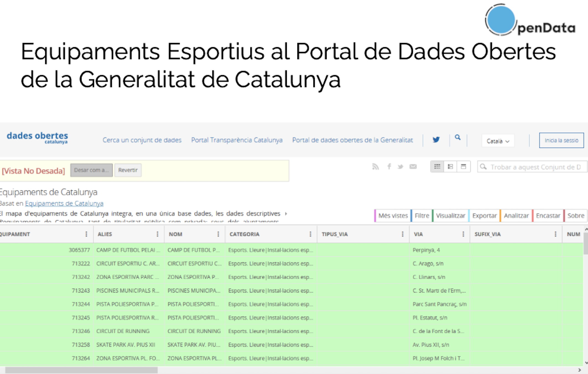Click the ALIES column options dots
The image size is (588, 374).
pyautogui.click(x=157, y=234)
